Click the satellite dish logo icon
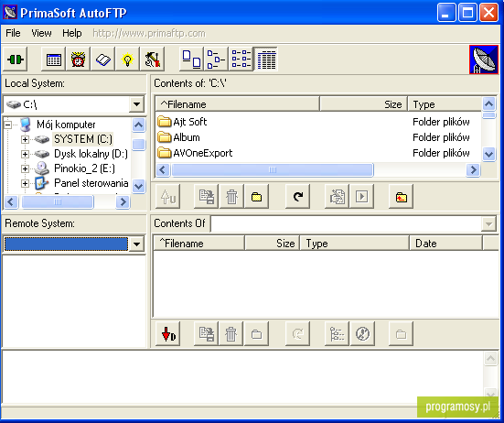The width and height of the screenshot is (504, 423). (x=484, y=60)
